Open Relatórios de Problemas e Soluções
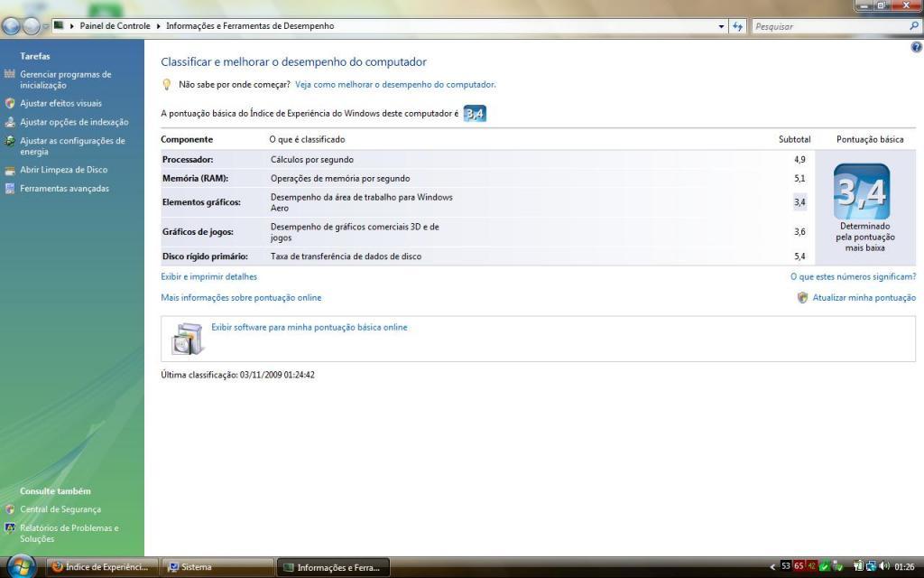This screenshot has width=924, height=578. coord(69,533)
